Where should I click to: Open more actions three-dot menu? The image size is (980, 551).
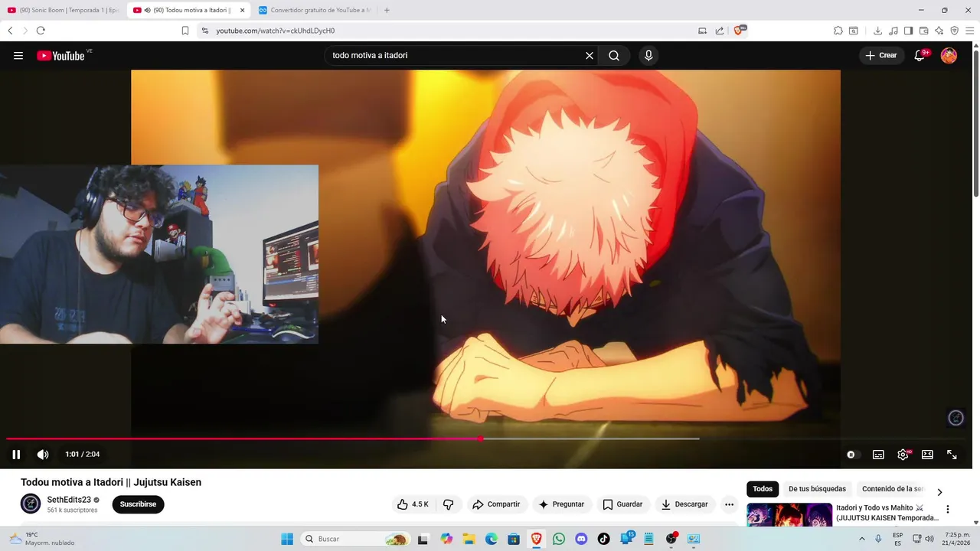click(730, 504)
